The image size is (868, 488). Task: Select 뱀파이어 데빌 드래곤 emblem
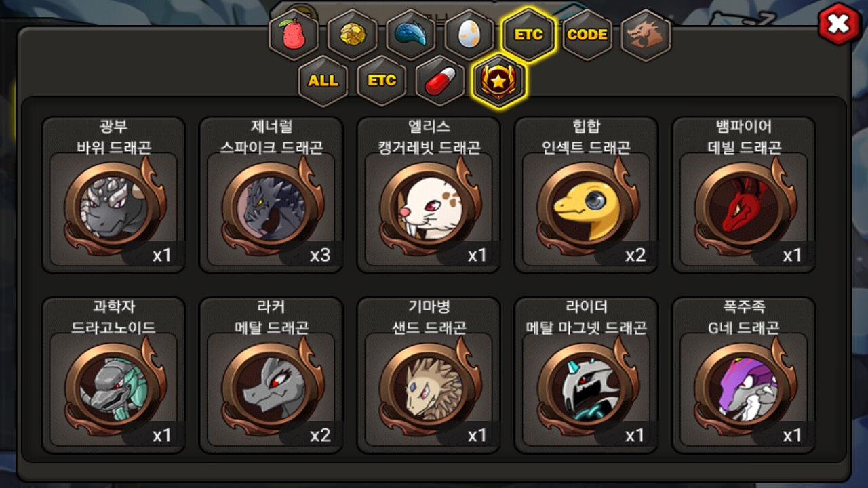pos(744,195)
